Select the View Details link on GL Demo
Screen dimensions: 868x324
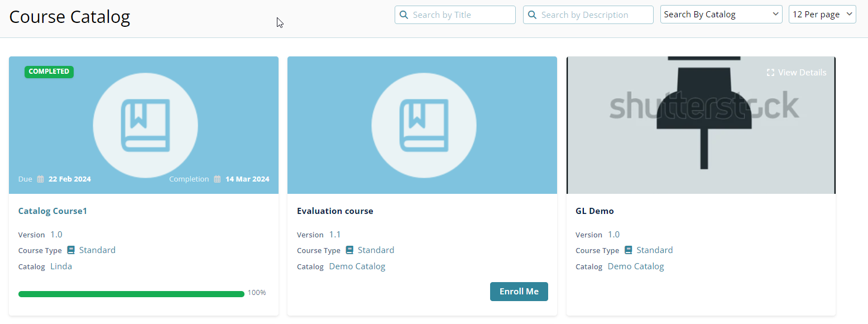tap(802, 73)
